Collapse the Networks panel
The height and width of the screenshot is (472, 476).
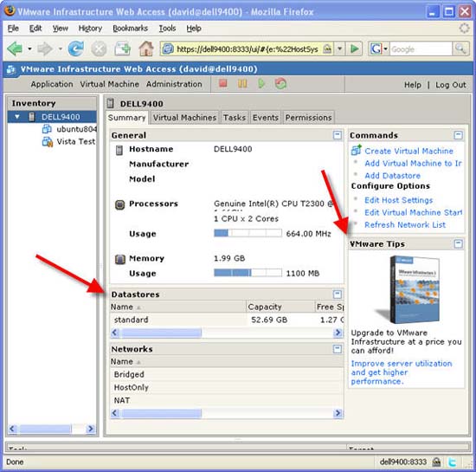pos(337,348)
